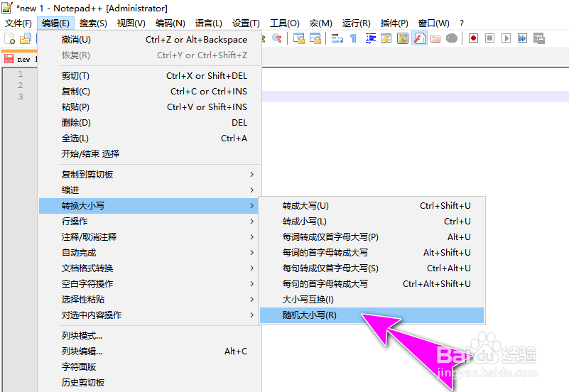Toggle synchronize horizontal scrolling icon

[315, 38]
